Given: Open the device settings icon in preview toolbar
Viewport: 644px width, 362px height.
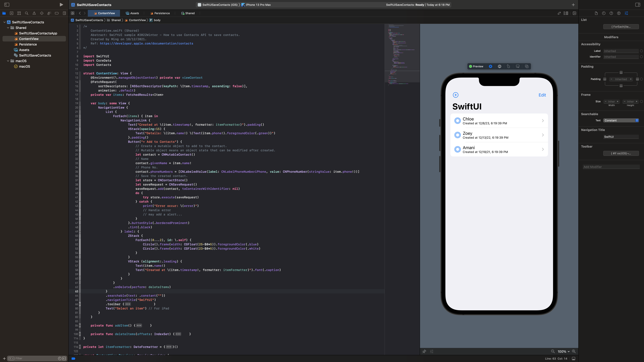Looking at the screenshot, I should (x=517, y=66).
